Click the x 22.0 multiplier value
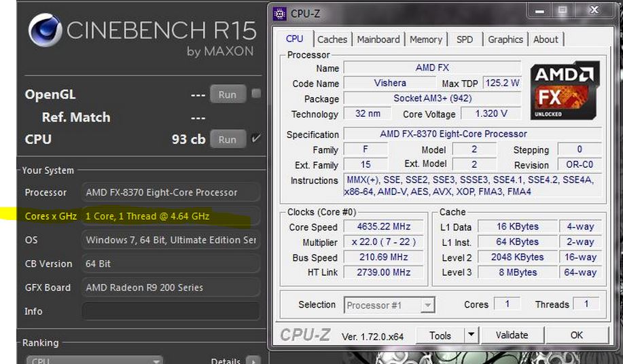 [383, 242]
